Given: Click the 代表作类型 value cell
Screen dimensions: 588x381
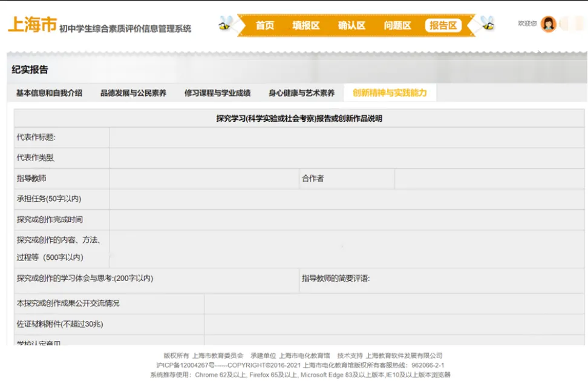Looking at the screenshot, I should 347,158.
